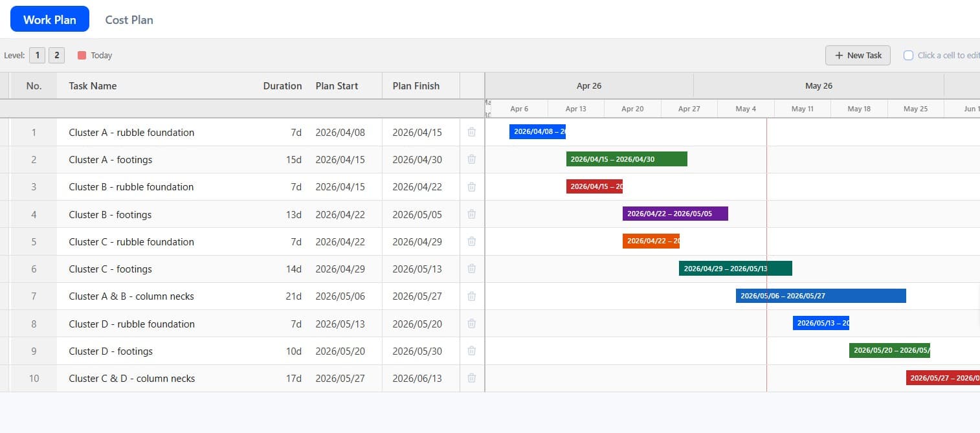Delete Cluster A - footings task
The width and height of the screenshot is (980, 433).
click(x=471, y=159)
